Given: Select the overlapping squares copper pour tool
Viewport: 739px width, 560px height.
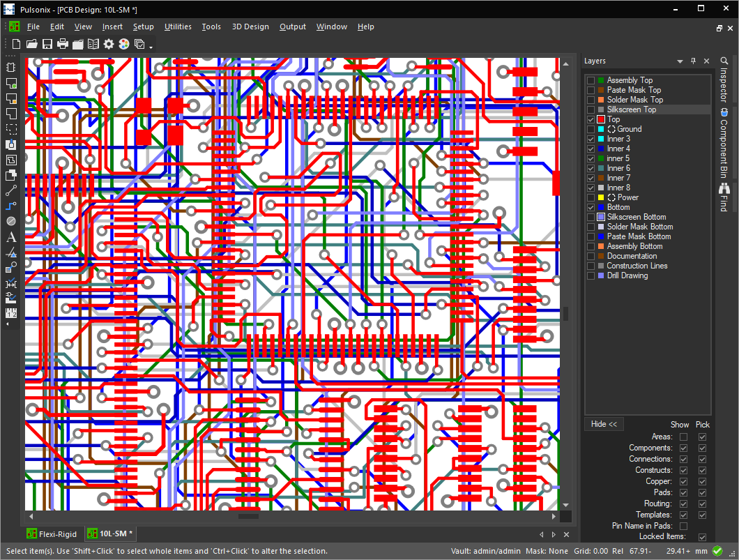Looking at the screenshot, I should pyautogui.click(x=11, y=175).
